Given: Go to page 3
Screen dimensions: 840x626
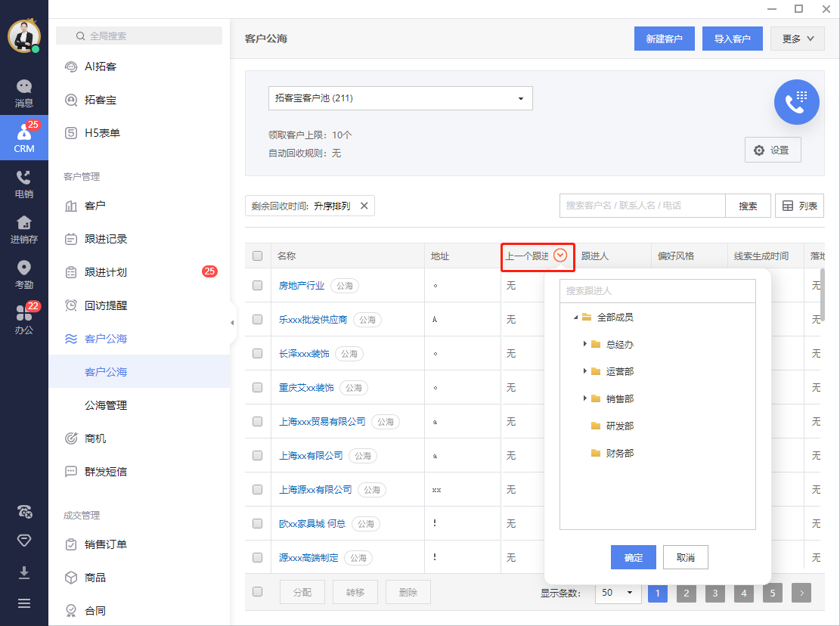Looking at the screenshot, I should pos(715,593).
